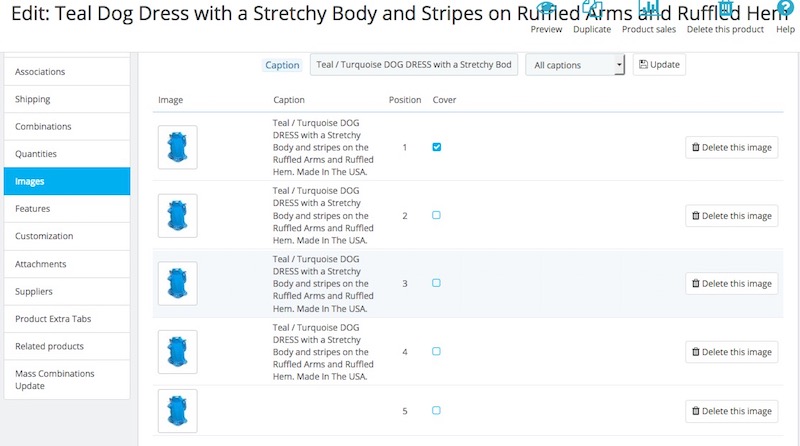This screenshot has height=446, width=800.
Task: Click the Caption text input field
Action: point(414,65)
